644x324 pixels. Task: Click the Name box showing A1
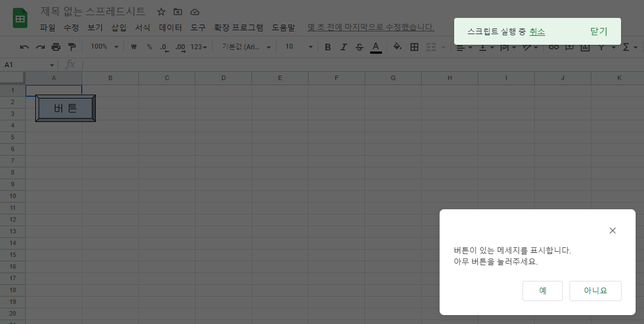tap(24, 65)
